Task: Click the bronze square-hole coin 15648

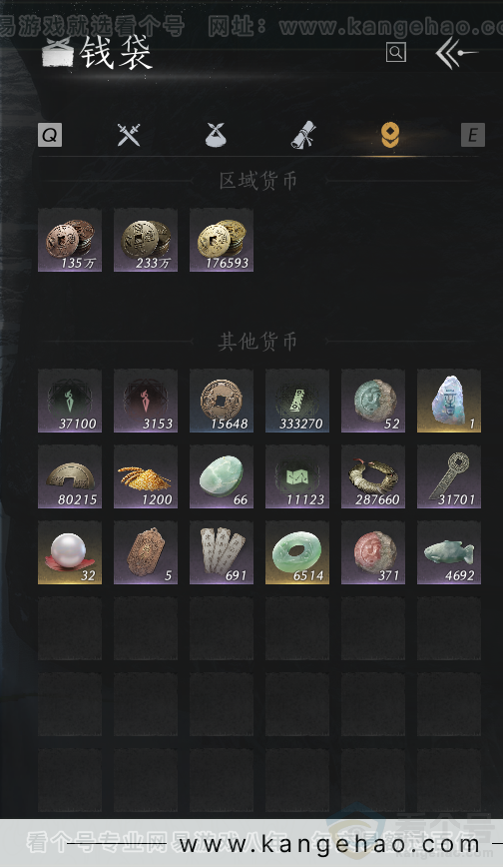Action: coord(222,401)
